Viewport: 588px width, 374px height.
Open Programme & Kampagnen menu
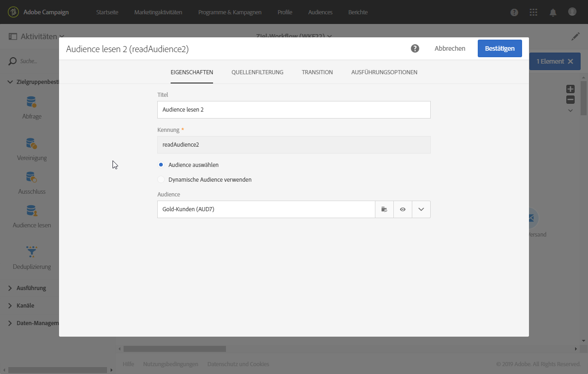(x=230, y=12)
